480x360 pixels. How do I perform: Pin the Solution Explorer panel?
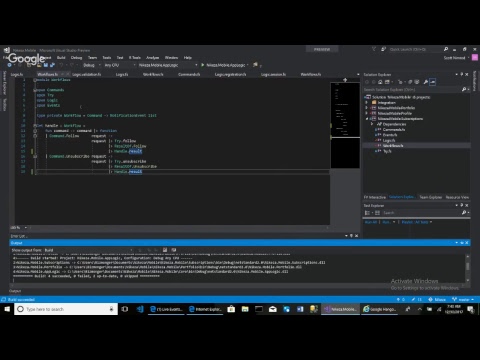coord(462,74)
